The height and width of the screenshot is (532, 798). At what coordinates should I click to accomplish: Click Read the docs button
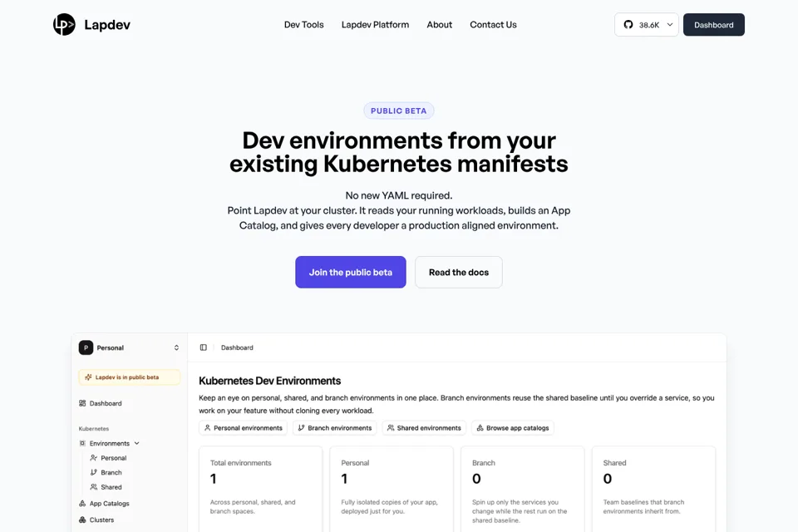click(459, 272)
